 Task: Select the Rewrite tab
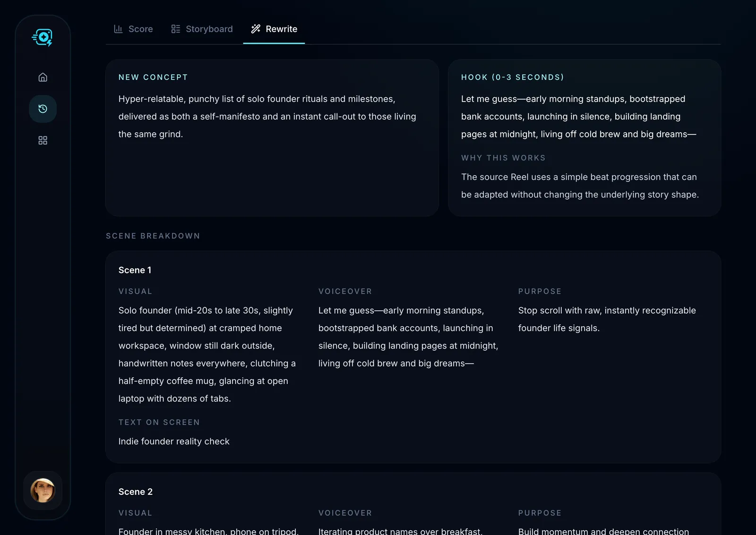click(274, 29)
